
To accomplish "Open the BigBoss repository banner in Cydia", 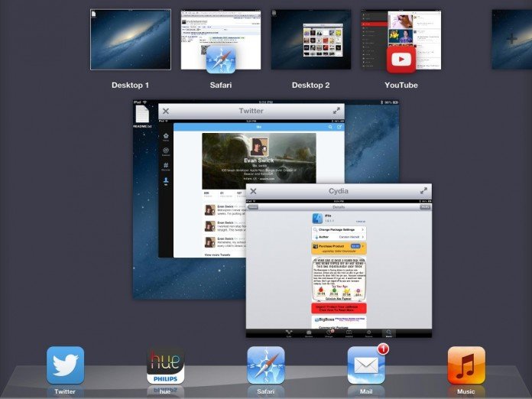I will 339,320.
